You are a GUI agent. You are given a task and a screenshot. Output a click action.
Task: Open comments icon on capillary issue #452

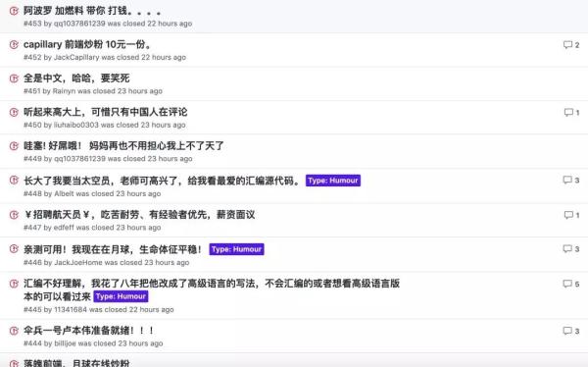point(567,45)
